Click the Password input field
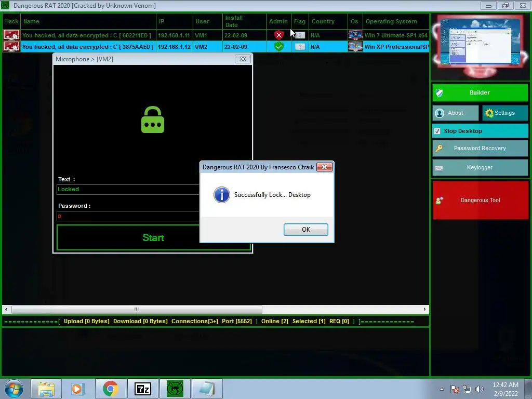Viewport: 532px width, 399px height. point(128,216)
